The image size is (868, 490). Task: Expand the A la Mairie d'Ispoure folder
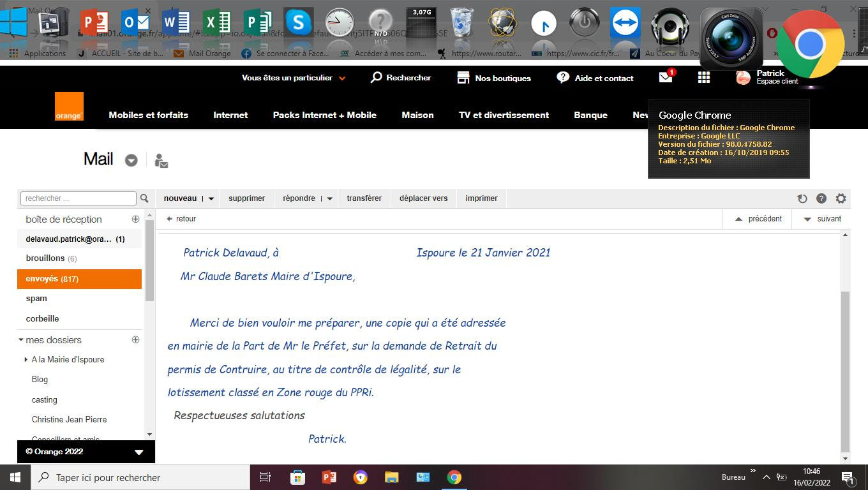[26, 360]
